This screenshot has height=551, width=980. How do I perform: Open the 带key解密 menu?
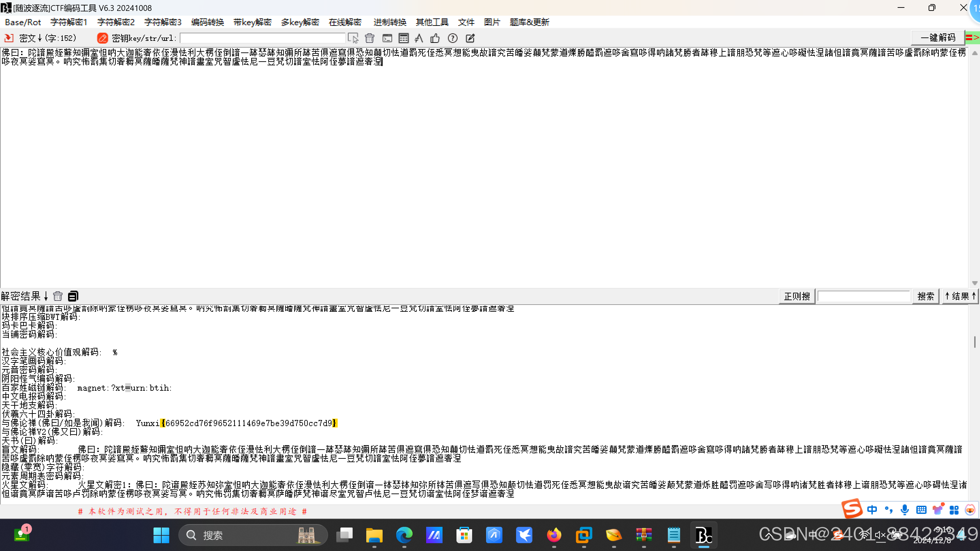(252, 22)
